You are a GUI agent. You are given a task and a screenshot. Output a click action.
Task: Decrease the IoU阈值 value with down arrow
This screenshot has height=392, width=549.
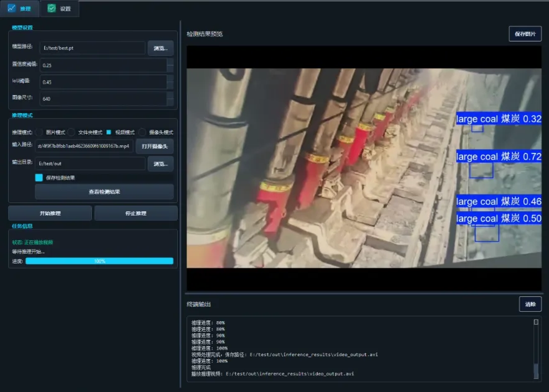point(170,85)
